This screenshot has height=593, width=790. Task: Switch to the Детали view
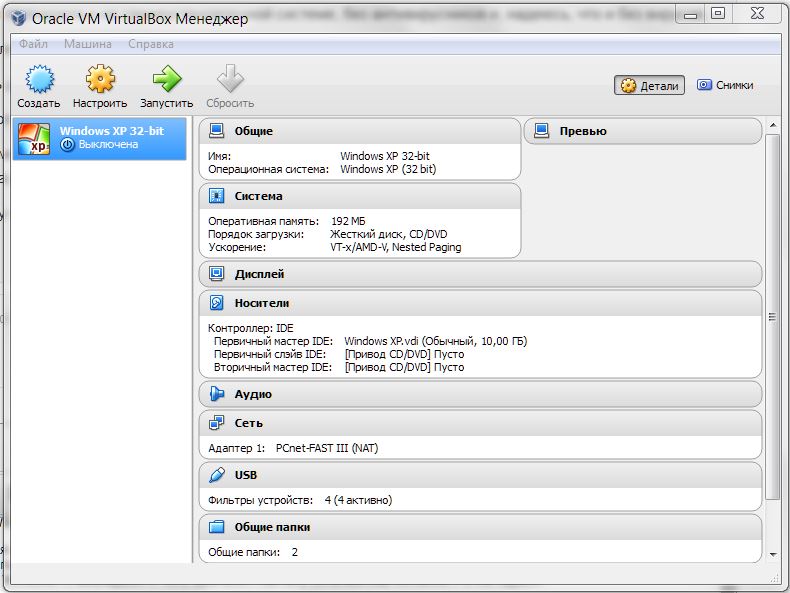pyautogui.click(x=649, y=86)
